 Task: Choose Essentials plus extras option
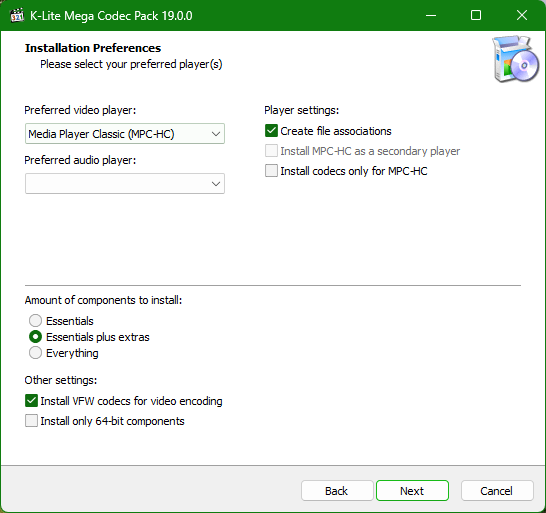(35, 337)
